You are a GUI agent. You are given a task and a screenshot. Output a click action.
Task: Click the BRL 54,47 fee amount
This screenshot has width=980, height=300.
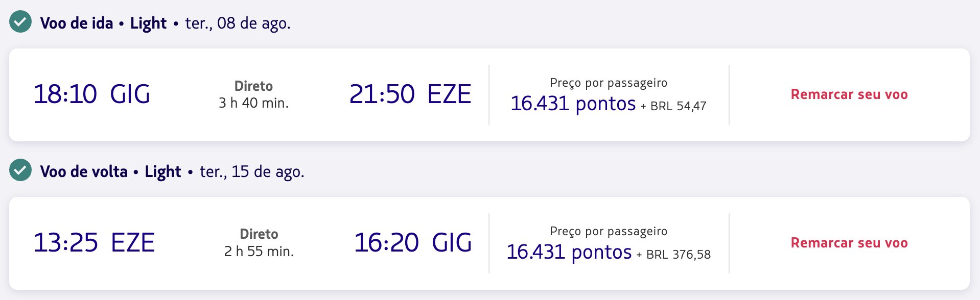(x=679, y=106)
